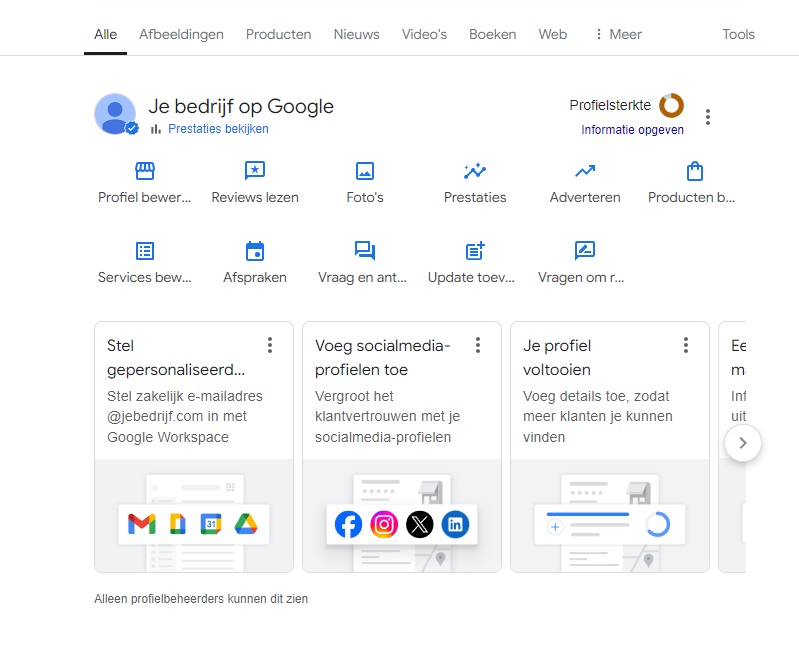
Task: Open the Services bewerken list icon
Action: (145, 251)
